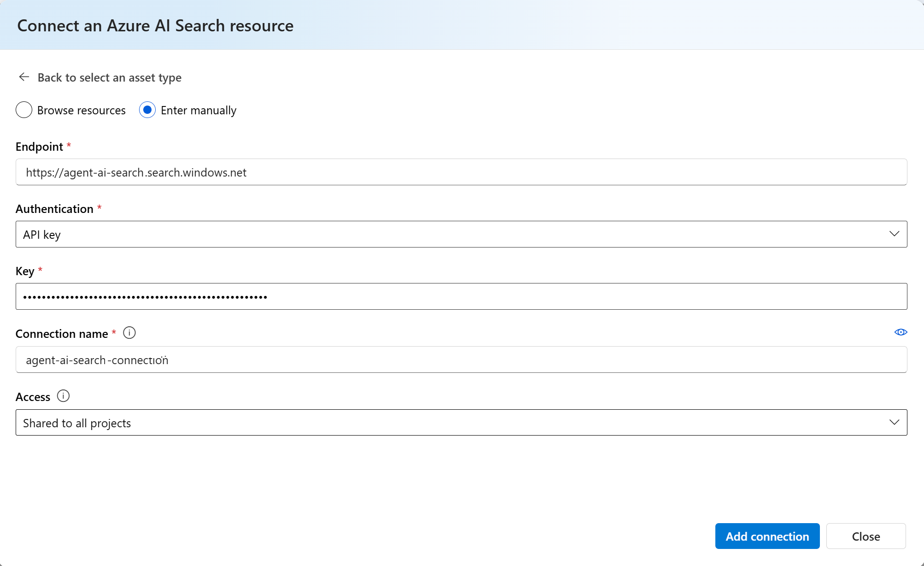Select the masked Key input field
The width and height of the screenshot is (924, 566).
(x=461, y=296)
